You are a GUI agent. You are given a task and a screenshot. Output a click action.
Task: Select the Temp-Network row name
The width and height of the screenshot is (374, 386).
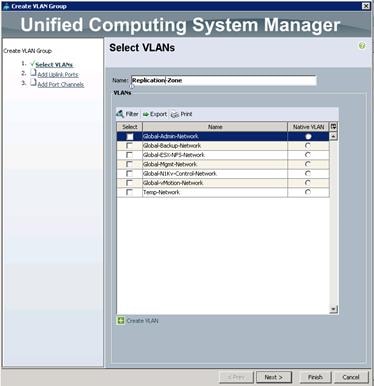click(161, 192)
